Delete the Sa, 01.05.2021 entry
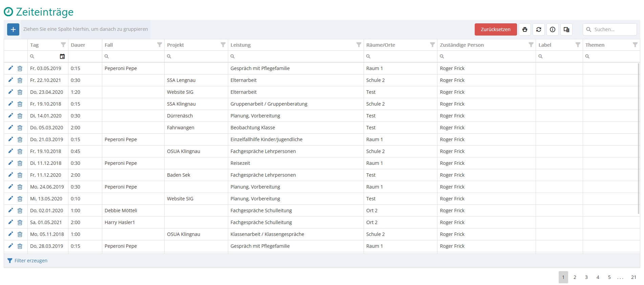The image size is (644, 285). [x=20, y=223]
